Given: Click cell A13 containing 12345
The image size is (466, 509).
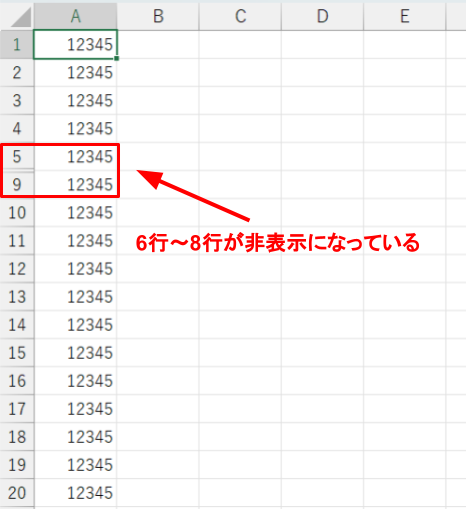Looking at the screenshot, I should click(x=75, y=297).
